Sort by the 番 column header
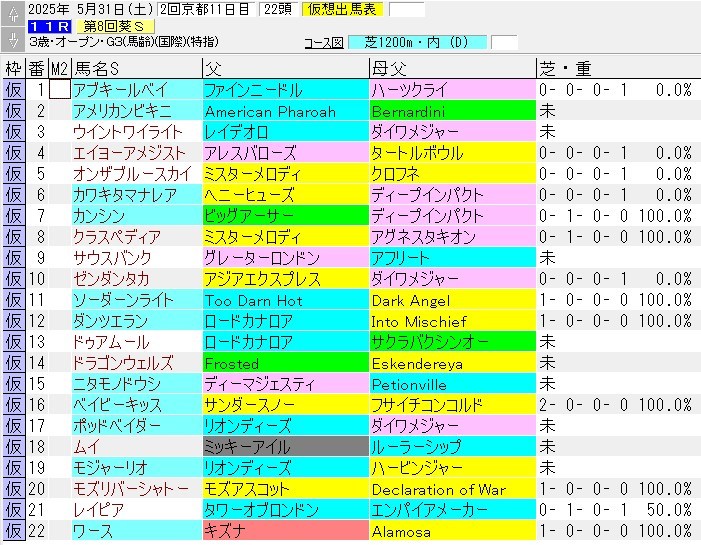Image resolution: width=701 pixels, height=545 pixels. coord(37,69)
